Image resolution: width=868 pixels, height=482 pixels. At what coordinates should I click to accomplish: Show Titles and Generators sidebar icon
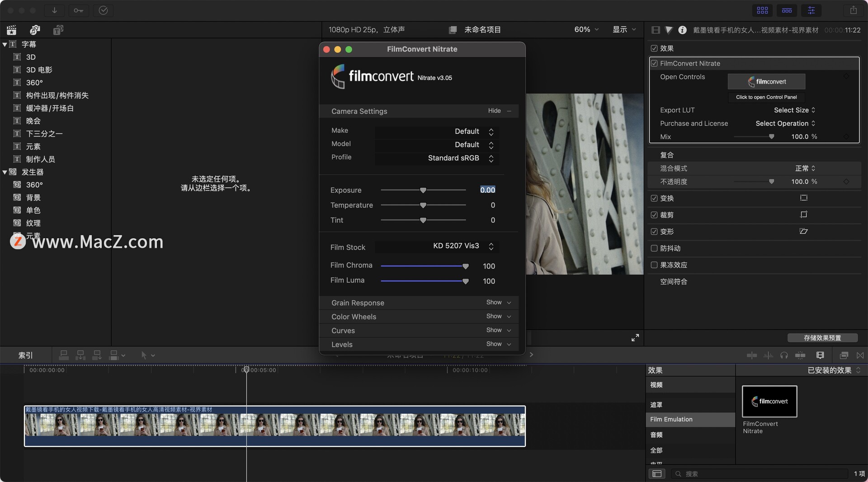click(x=58, y=30)
